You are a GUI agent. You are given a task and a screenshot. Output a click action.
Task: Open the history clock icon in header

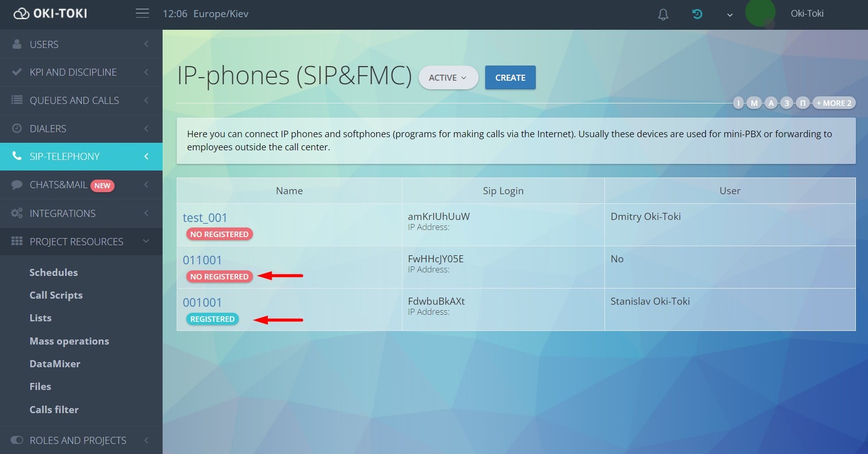697,14
